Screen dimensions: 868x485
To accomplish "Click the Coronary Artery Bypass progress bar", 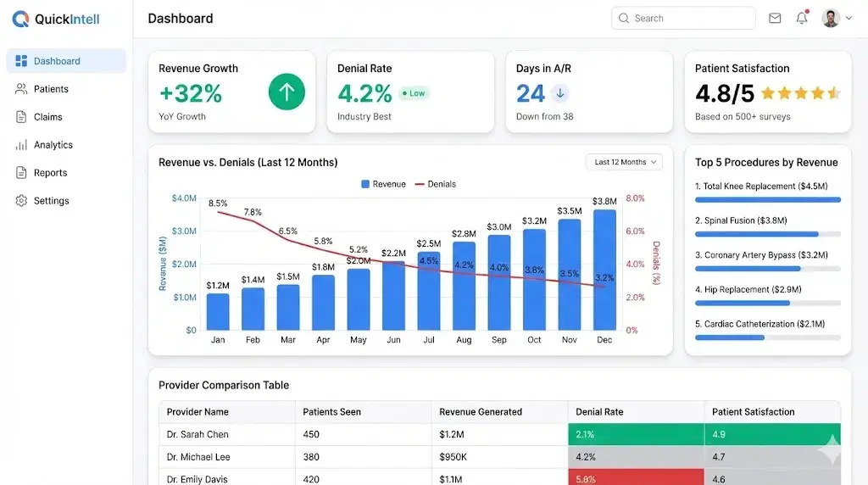I will click(768, 269).
